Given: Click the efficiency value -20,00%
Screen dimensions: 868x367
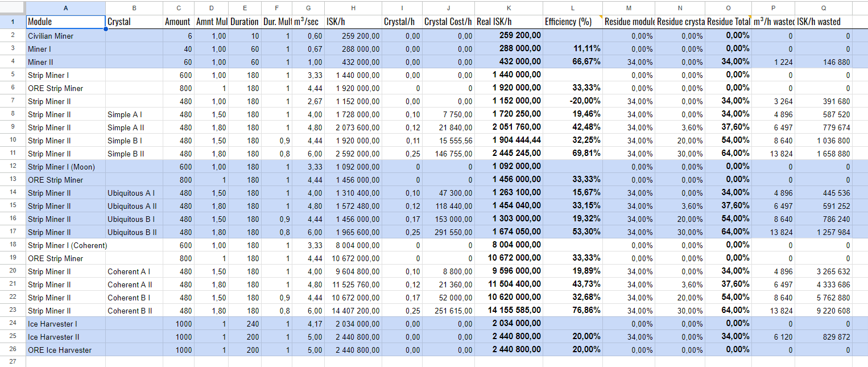Looking at the screenshot, I should click(573, 101).
